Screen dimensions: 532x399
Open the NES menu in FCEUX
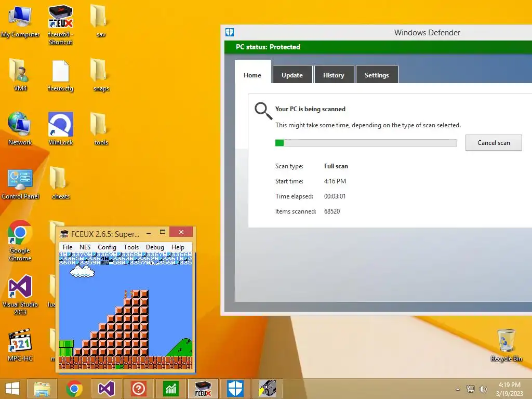pos(85,247)
